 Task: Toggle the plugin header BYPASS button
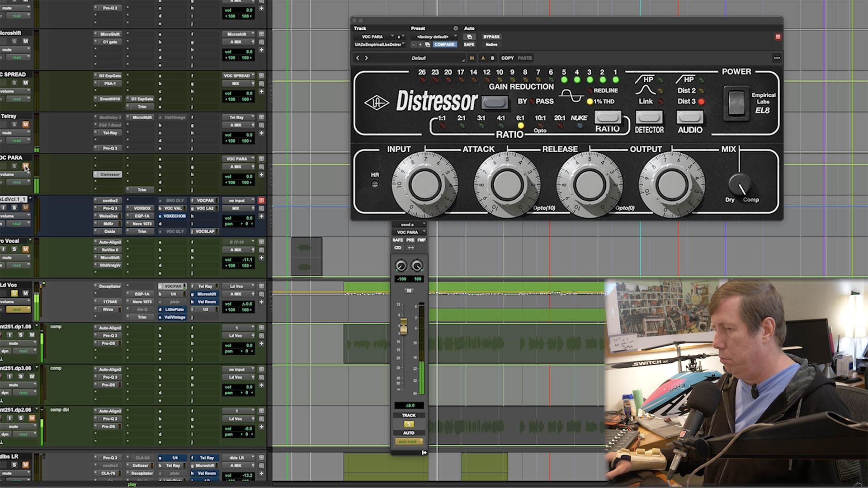tap(491, 37)
